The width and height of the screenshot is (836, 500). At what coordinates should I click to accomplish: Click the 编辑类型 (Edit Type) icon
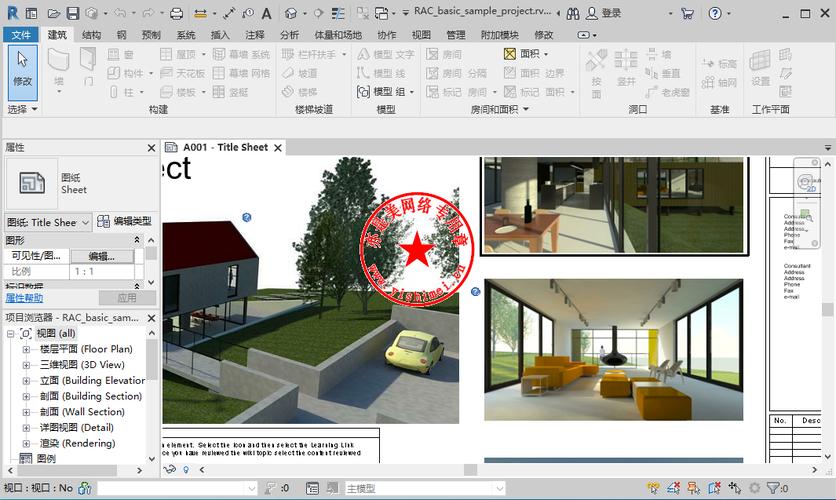(x=103, y=221)
